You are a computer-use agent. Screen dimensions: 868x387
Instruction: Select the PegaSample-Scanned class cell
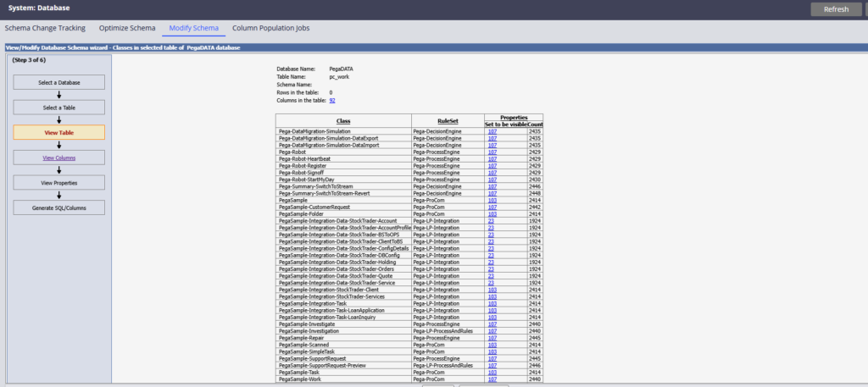343,345
